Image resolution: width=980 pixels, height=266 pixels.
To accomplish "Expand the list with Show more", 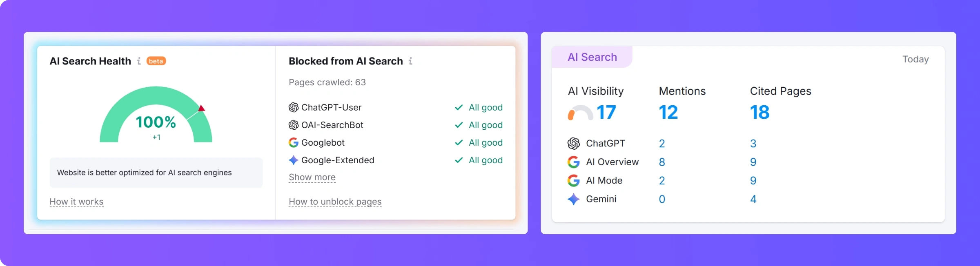I will 312,177.
